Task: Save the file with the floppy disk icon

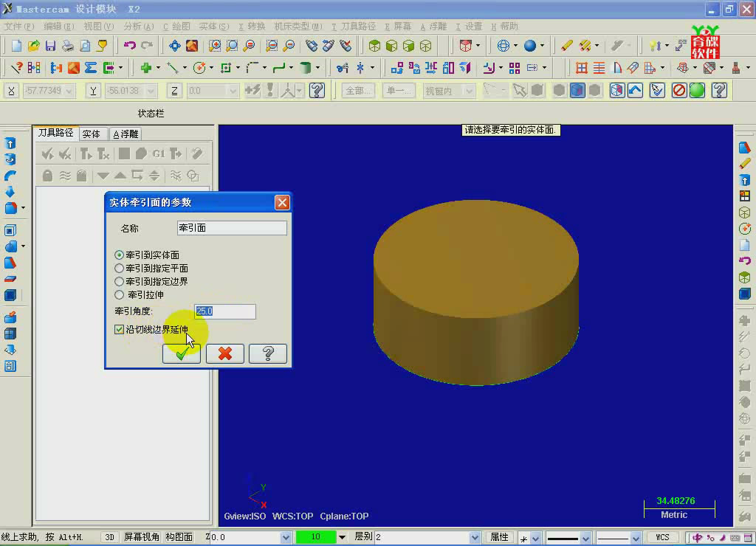Action: click(x=50, y=46)
